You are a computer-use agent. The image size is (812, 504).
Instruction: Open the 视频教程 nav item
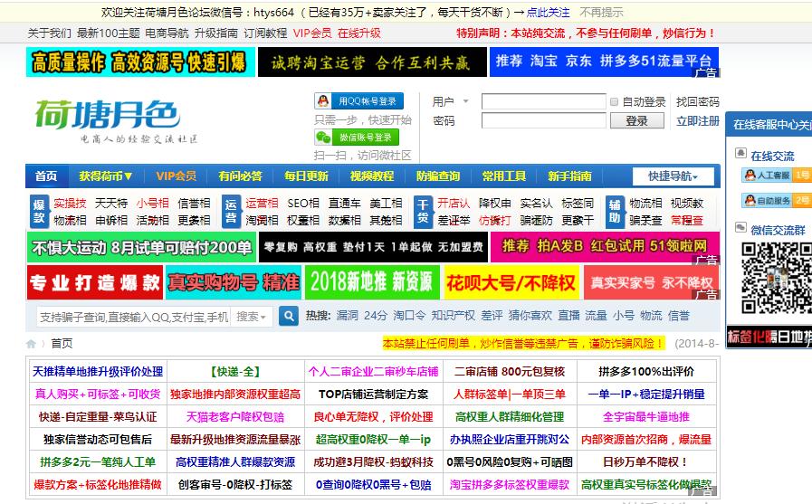[372, 176]
